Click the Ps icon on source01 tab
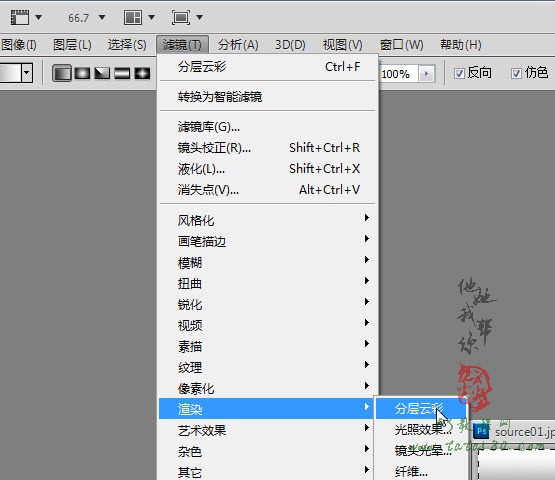555x480 pixels. pos(481,431)
